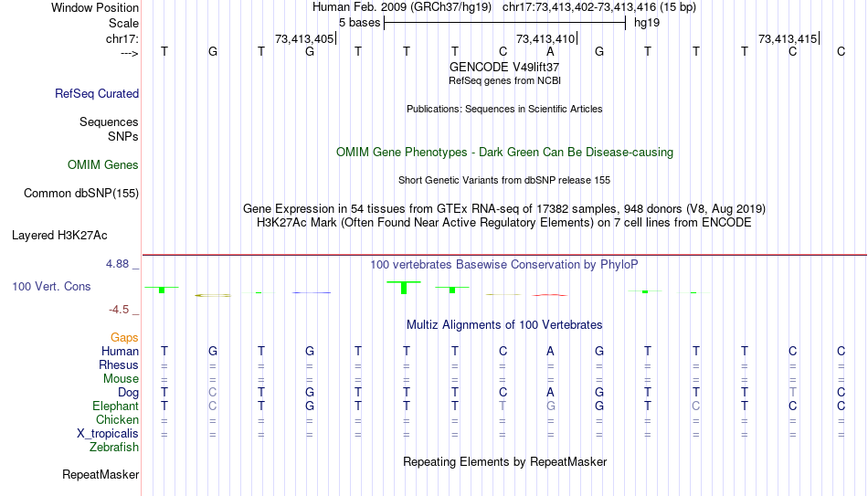Image resolution: width=868 pixels, height=496 pixels.
Task: Open the 100 Vert. Cons track label
Action: [x=51, y=286]
